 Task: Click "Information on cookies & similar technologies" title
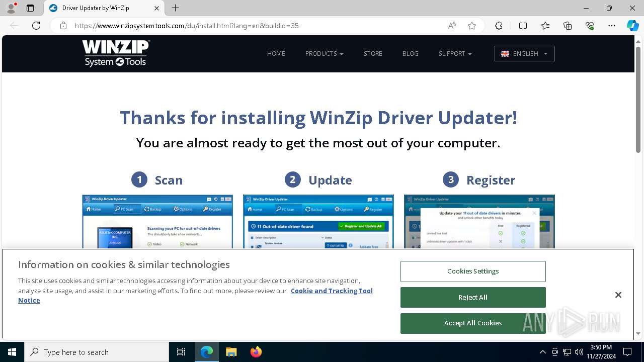coord(124,264)
